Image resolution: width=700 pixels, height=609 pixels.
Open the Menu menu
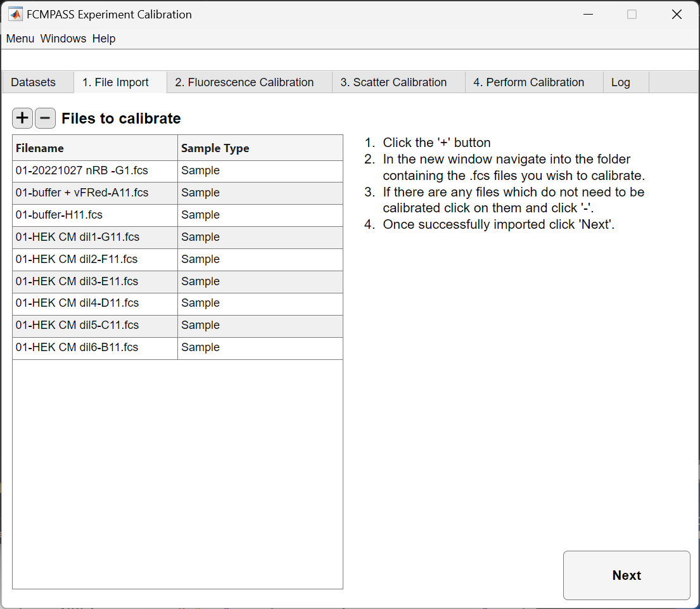[20, 39]
